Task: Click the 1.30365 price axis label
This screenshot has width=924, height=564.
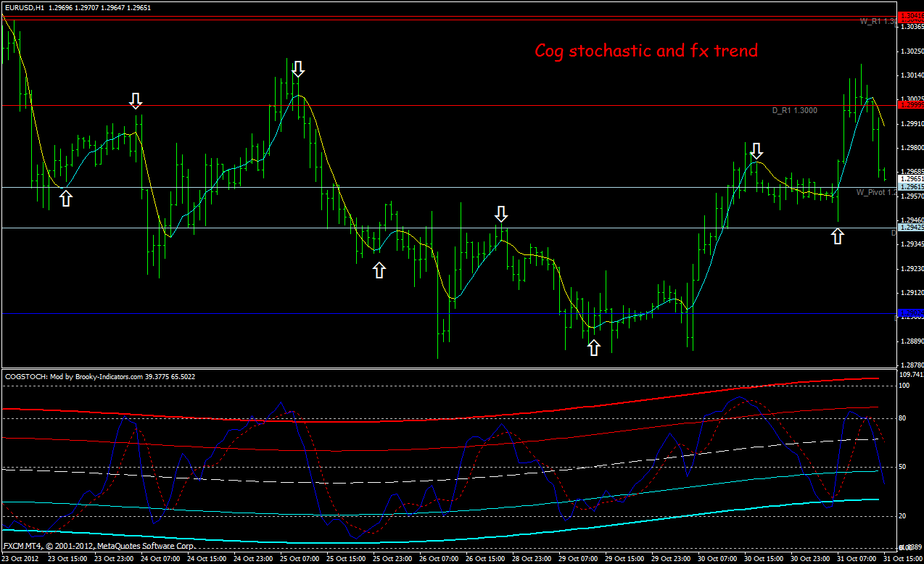Action: 912,27
